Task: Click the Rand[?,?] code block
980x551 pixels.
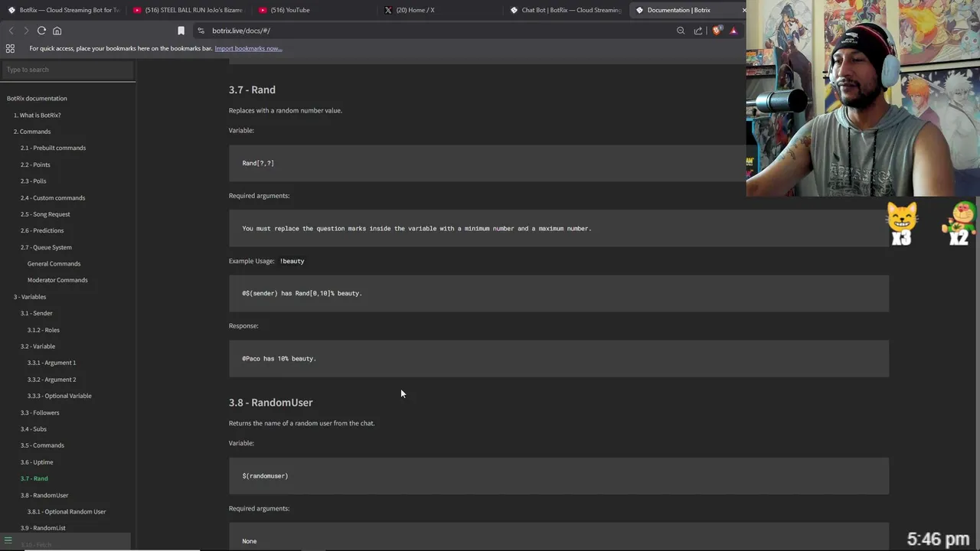Action: 487,163
